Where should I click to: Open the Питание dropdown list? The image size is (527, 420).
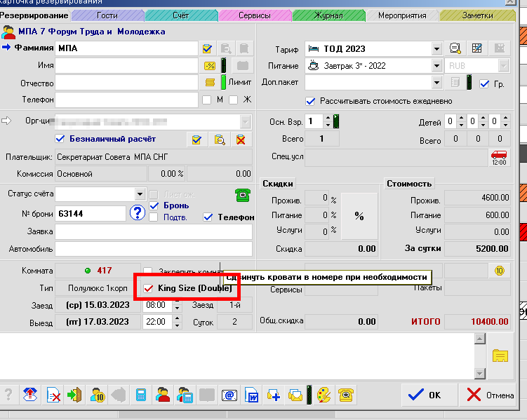tap(436, 66)
